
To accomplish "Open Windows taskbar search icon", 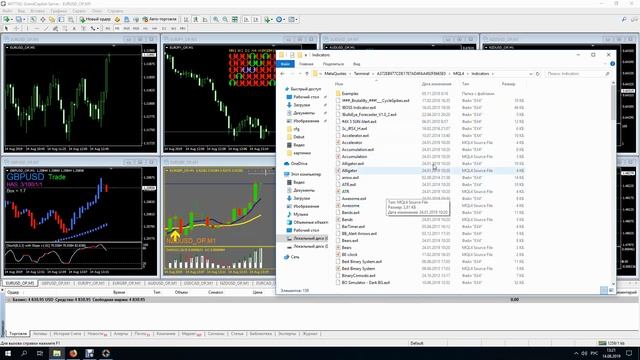I will pos(24,353).
